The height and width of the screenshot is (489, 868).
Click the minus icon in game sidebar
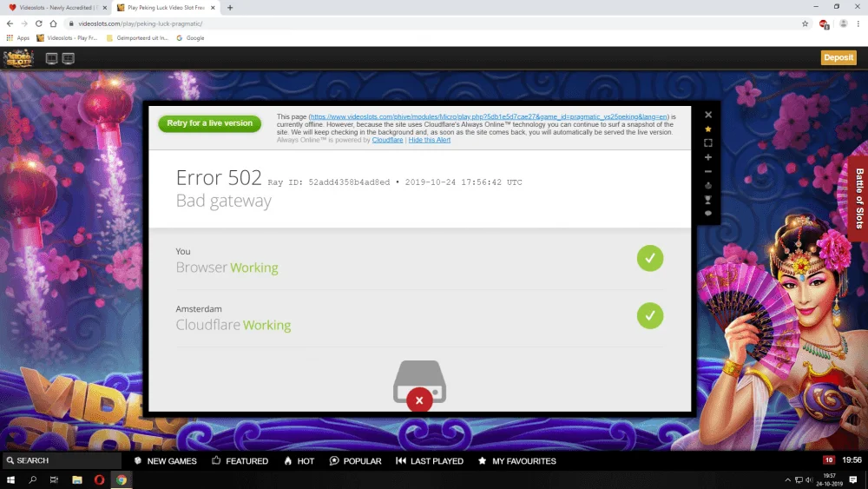(708, 172)
